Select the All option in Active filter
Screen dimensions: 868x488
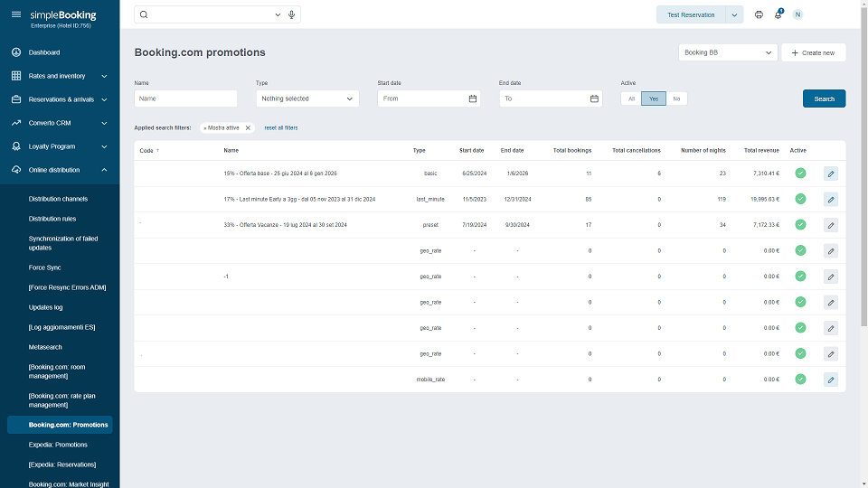pyautogui.click(x=631, y=99)
